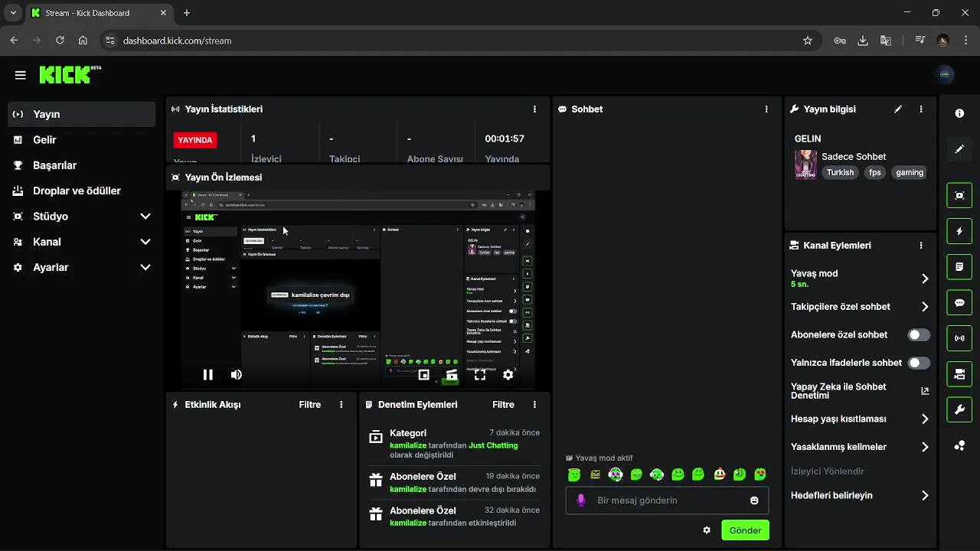Toggle Yalnızca ifadelerle sohbet switch

(919, 363)
